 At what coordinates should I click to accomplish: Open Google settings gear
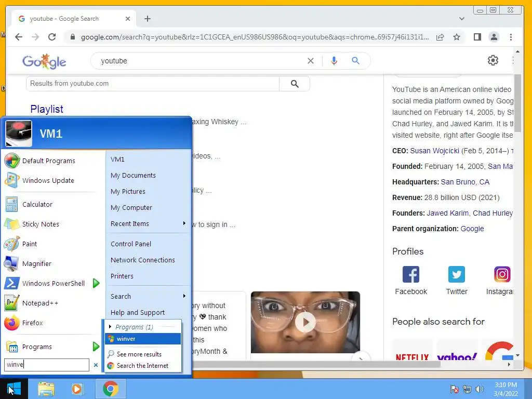[x=493, y=60]
